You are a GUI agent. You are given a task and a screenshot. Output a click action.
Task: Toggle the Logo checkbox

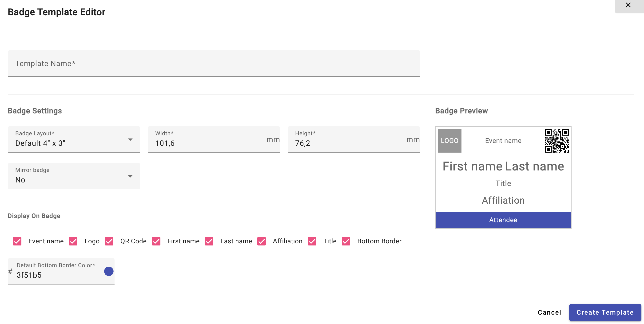(73, 241)
